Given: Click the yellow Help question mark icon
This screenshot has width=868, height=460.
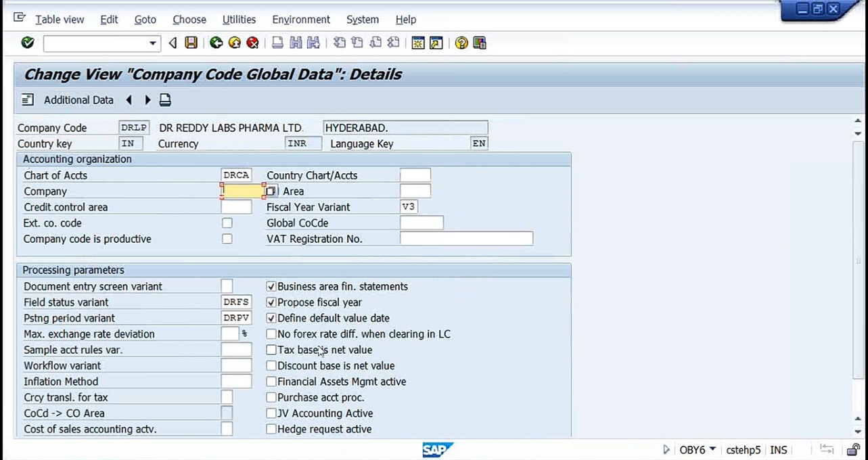Looking at the screenshot, I should (x=461, y=43).
